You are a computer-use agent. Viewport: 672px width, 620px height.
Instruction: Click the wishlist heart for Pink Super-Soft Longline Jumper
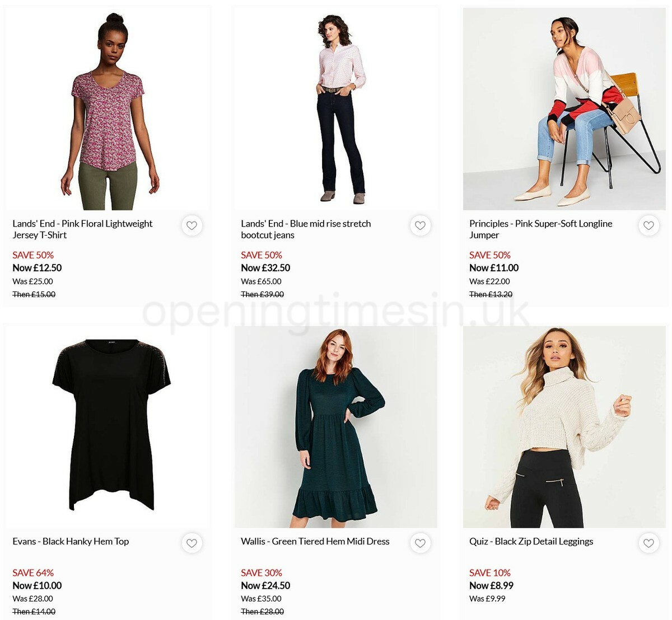point(648,226)
